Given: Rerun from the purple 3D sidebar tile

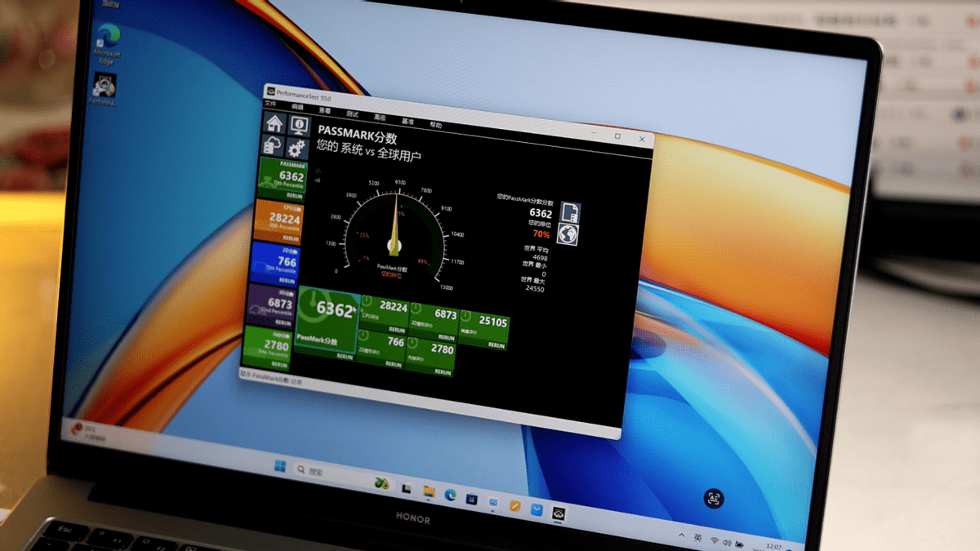Looking at the screenshot, I should (x=283, y=324).
